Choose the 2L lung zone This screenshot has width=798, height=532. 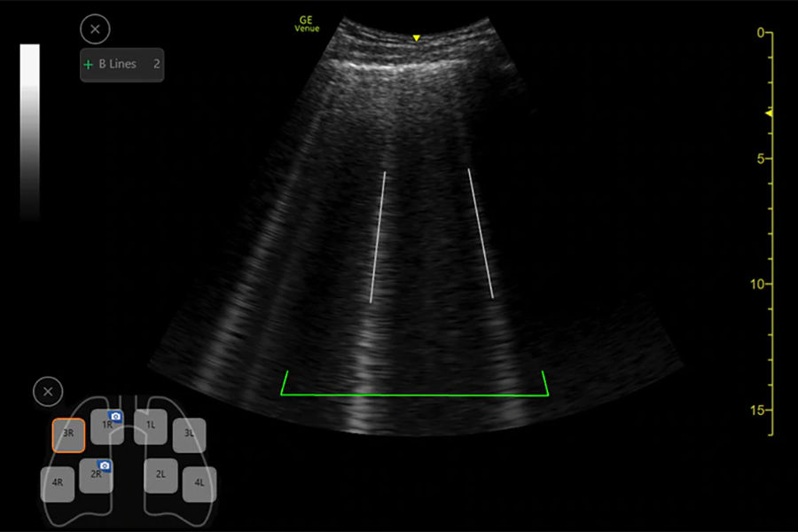[x=161, y=475]
